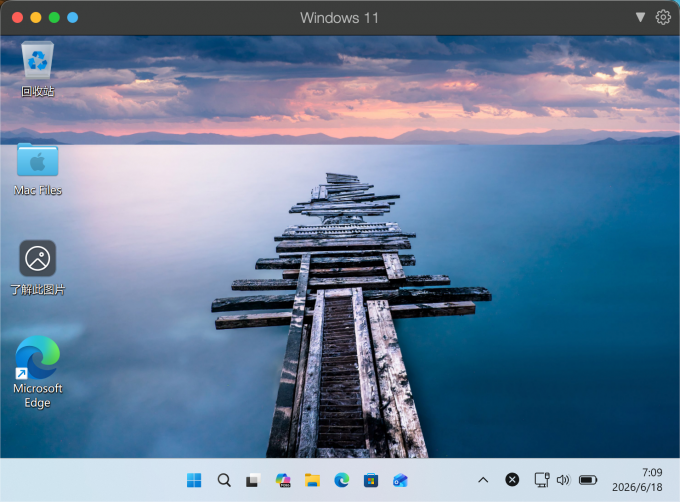680x502 pixels.
Task: Select the Recycle Bin desktop icon
Action: [38, 68]
